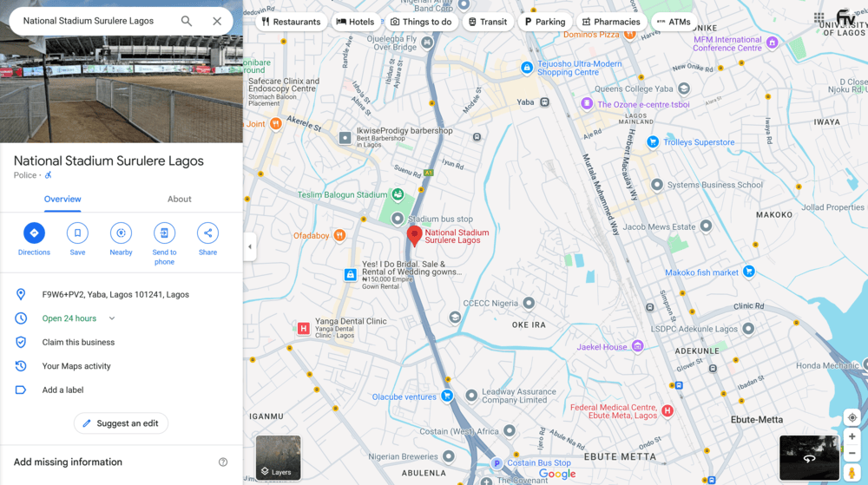
Task: Click The Ozone e-centre marker
Action: (x=587, y=103)
